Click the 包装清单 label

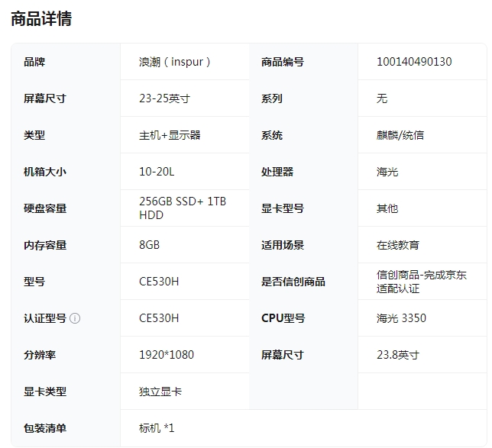coord(45,429)
